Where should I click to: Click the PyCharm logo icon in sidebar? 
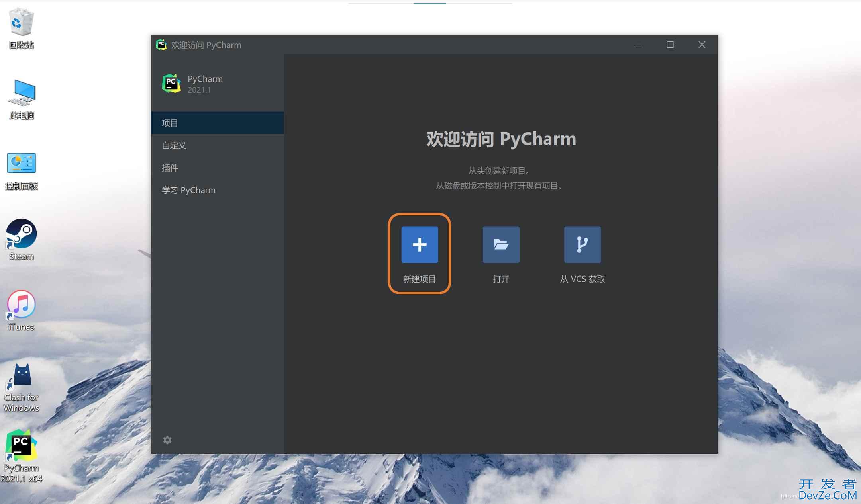(171, 83)
